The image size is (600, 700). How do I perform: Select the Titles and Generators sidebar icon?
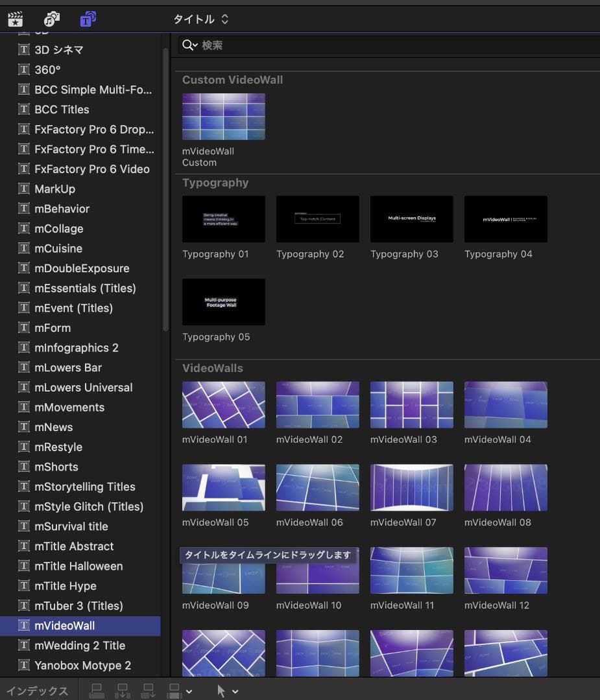tap(88, 19)
